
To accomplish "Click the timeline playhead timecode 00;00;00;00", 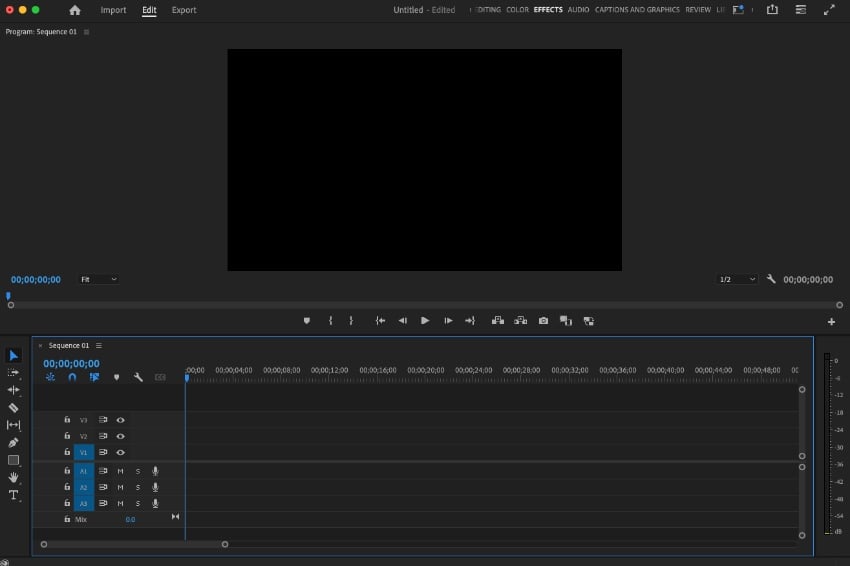I will pyautogui.click(x=72, y=364).
